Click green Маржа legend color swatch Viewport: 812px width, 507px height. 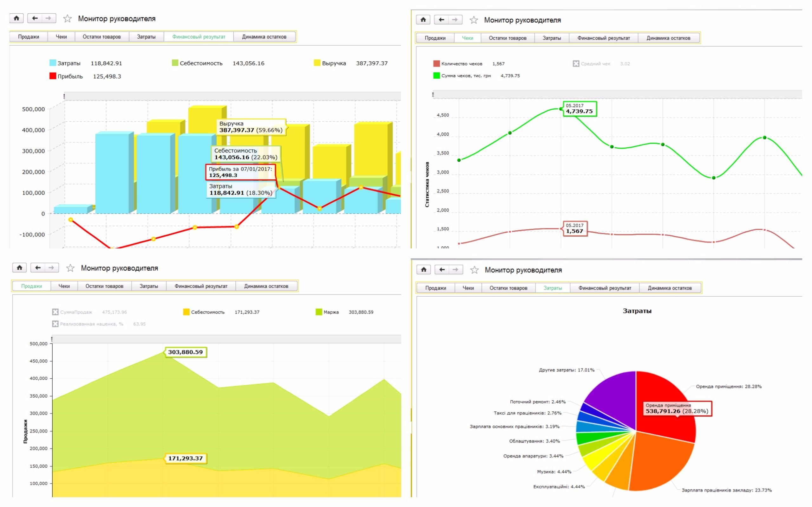click(319, 312)
